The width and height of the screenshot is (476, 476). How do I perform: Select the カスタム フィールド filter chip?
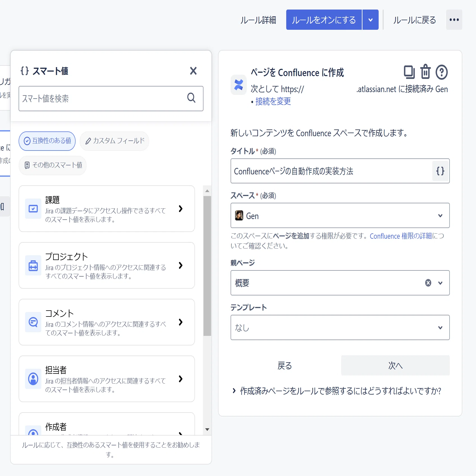tap(114, 141)
